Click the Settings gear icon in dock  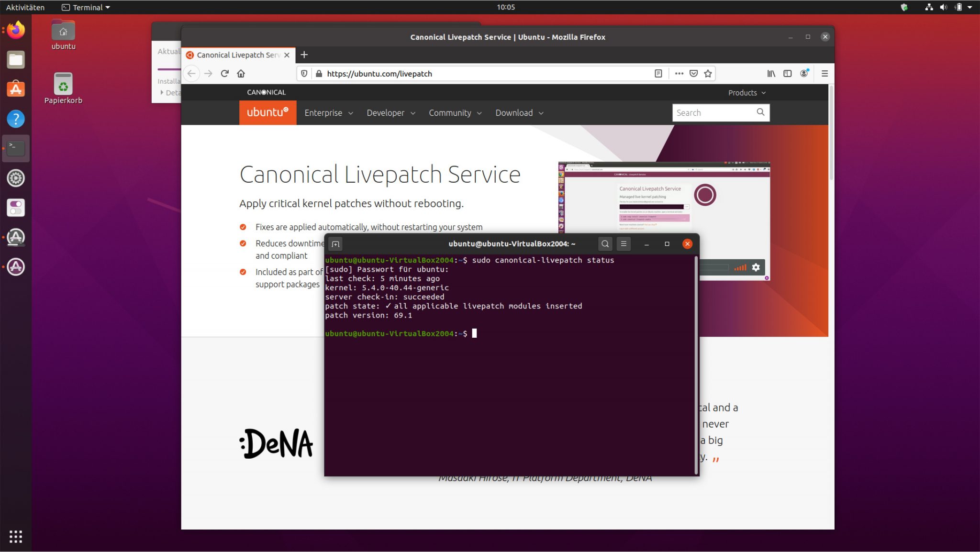pyautogui.click(x=17, y=178)
